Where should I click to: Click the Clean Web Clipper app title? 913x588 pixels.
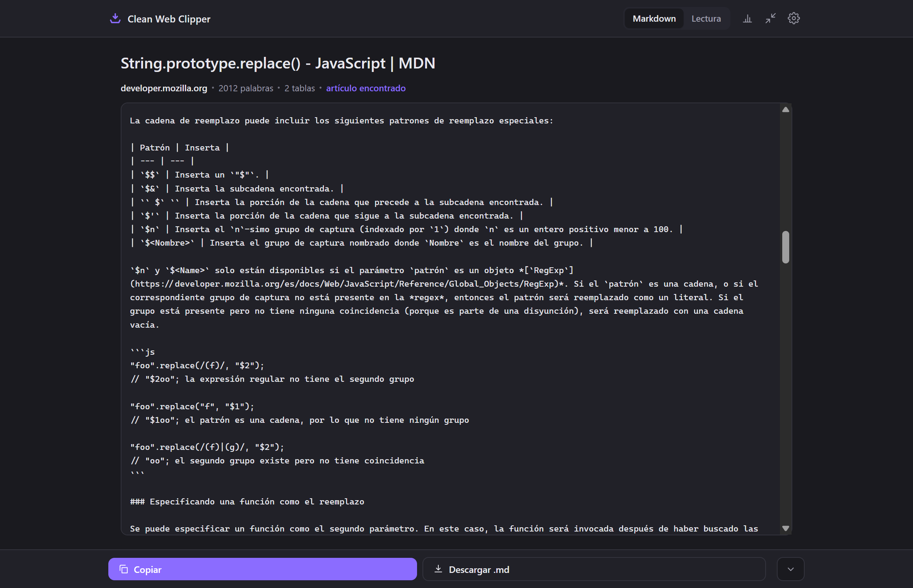coord(169,19)
